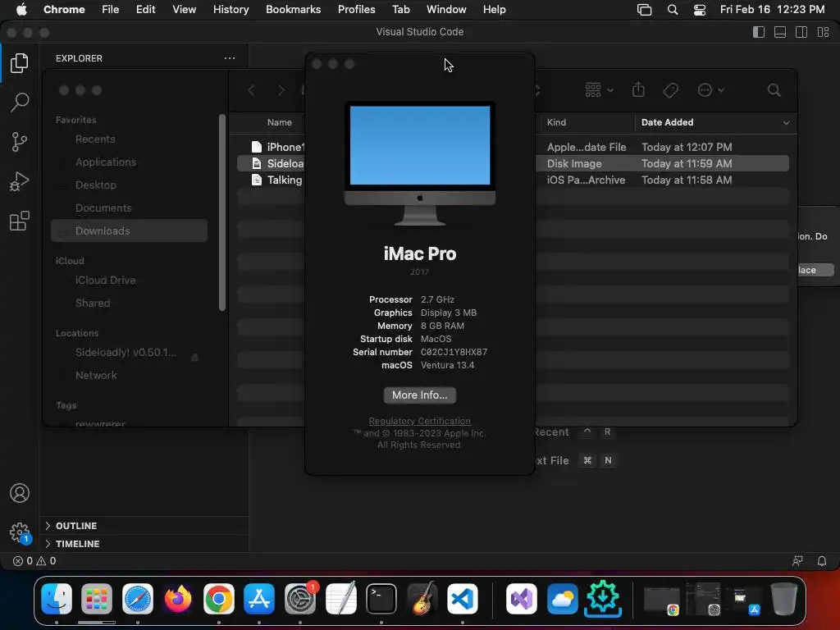Image resolution: width=840 pixels, height=630 pixels.
Task: Open the Regulatory Certification link
Action: (419, 421)
